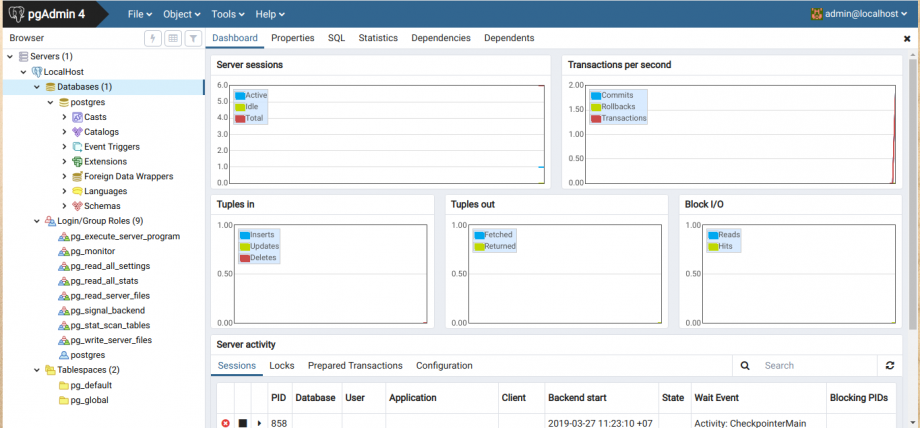Viewport: 920px width, 428px height.
Task: Expand session row details for PID 858
Action: coord(260,423)
